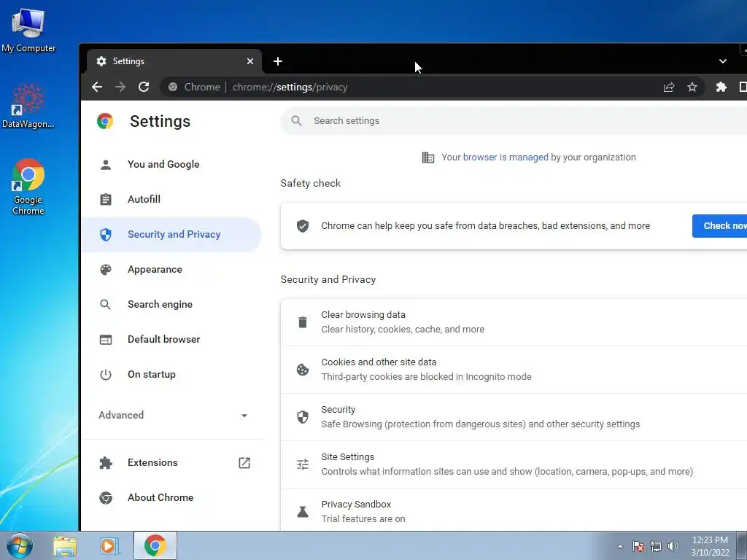Open the Windows Start menu

(x=19, y=545)
